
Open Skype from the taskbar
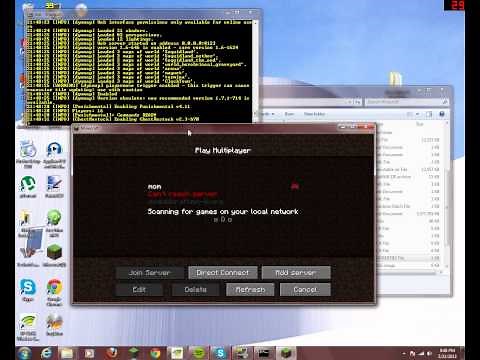pos(220,353)
